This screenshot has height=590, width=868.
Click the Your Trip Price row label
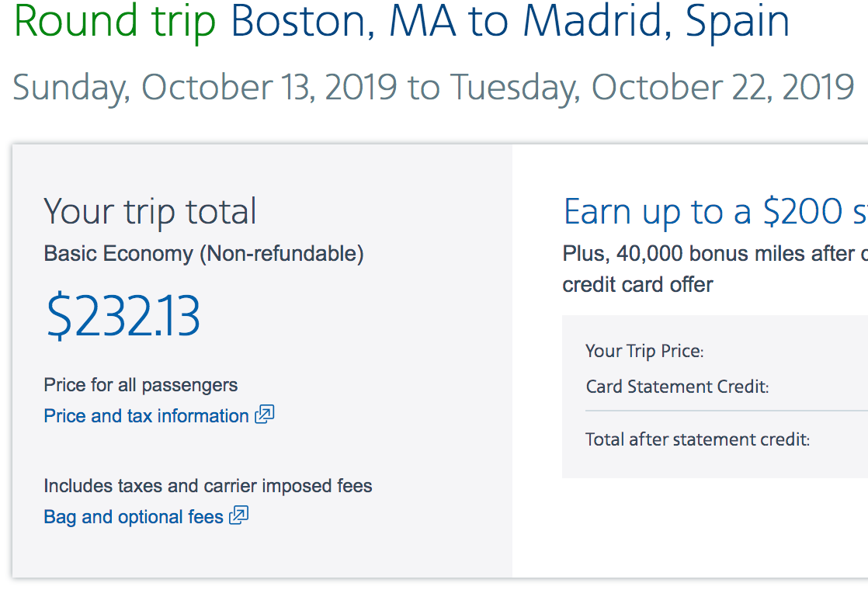[x=644, y=351]
